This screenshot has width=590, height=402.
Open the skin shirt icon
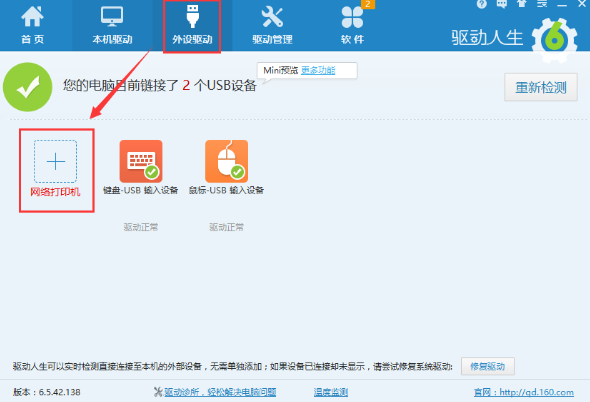(x=522, y=4)
